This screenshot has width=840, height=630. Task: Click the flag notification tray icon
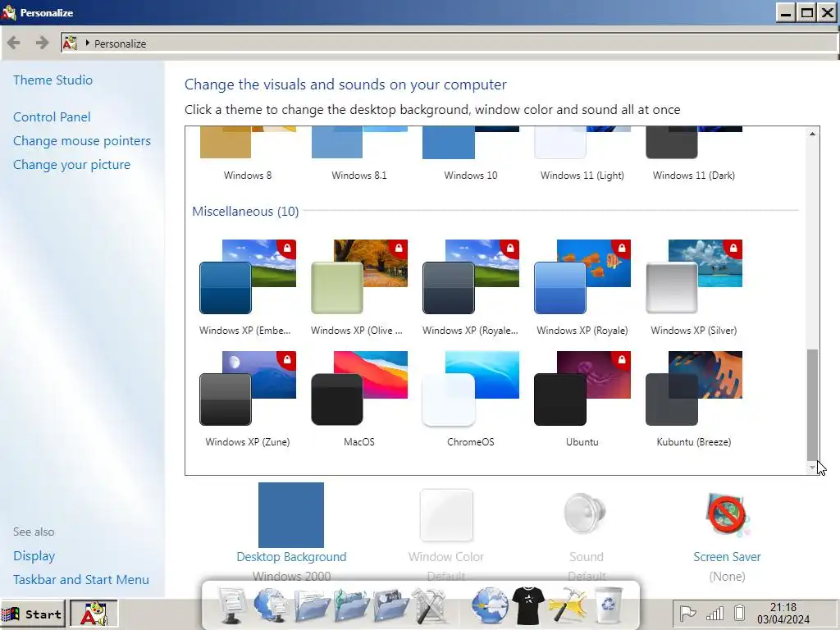(687, 613)
